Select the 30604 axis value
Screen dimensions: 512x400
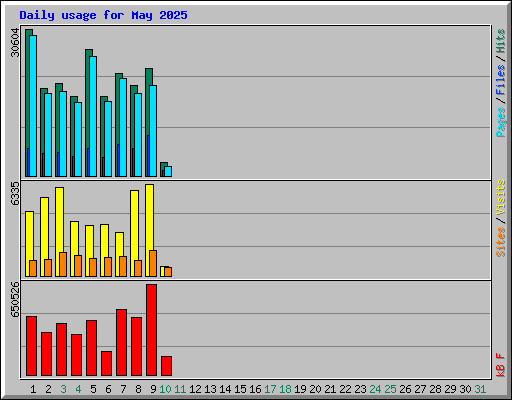pyautogui.click(x=15, y=42)
